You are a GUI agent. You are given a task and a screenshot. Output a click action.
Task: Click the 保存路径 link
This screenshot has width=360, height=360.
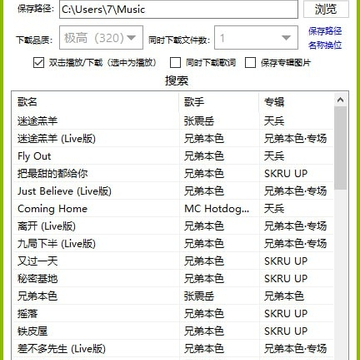click(325, 31)
